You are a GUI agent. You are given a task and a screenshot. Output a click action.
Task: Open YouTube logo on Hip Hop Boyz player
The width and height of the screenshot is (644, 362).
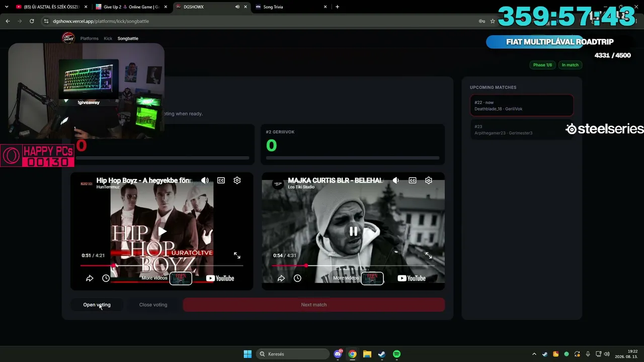pyautogui.click(x=220, y=278)
